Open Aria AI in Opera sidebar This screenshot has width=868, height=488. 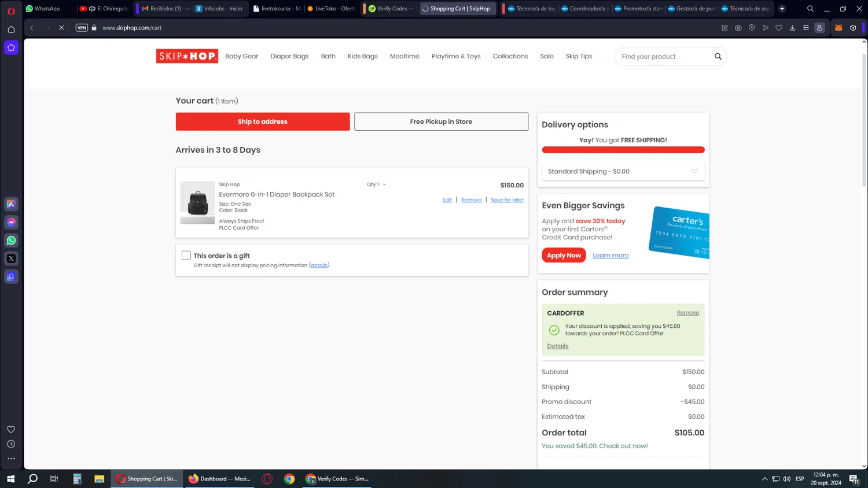[11, 204]
